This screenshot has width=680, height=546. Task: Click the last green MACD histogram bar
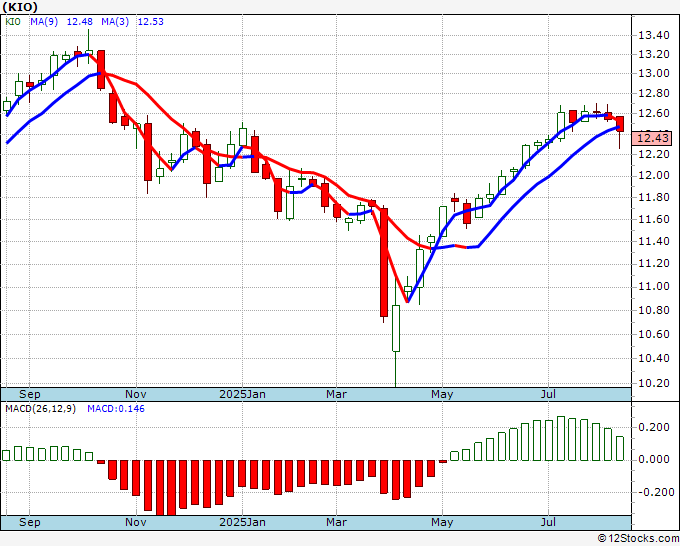(620, 448)
